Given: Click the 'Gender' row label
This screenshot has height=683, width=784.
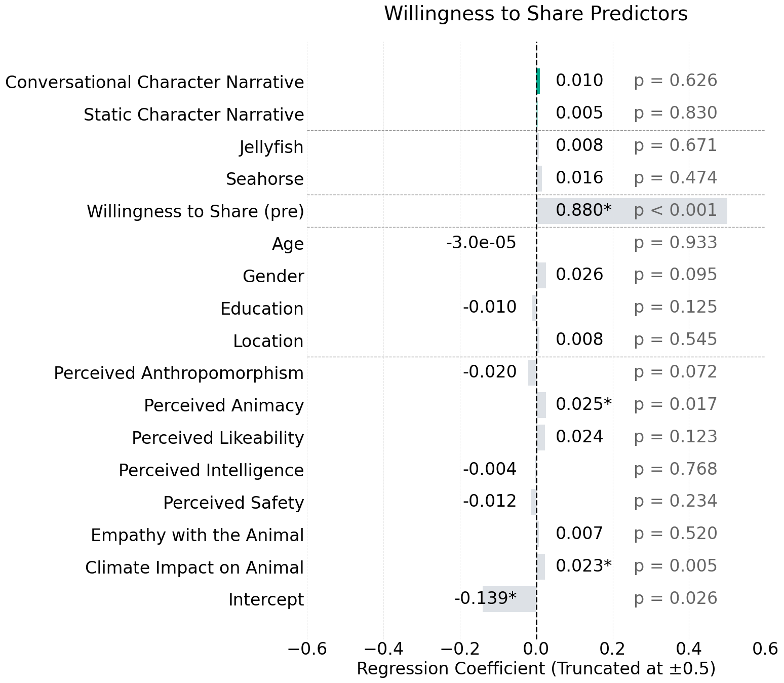Looking at the screenshot, I should click(x=273, y=276).
